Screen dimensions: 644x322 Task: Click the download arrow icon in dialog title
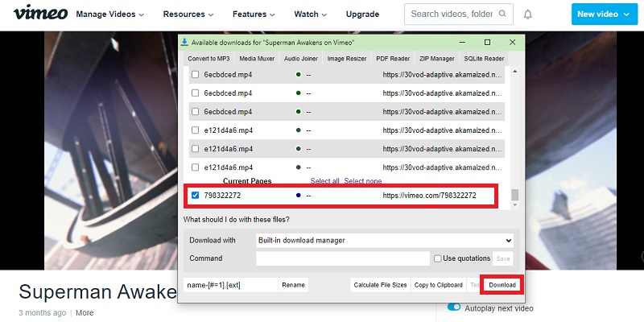point(185,42)
